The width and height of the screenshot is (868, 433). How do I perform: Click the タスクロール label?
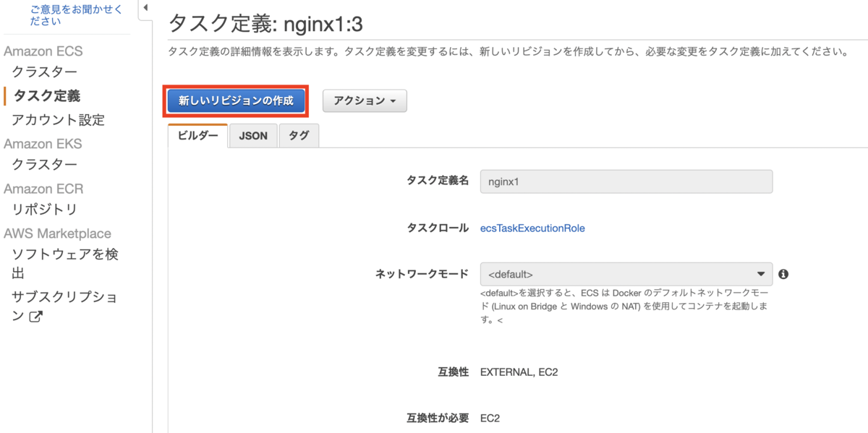(438, 228)
